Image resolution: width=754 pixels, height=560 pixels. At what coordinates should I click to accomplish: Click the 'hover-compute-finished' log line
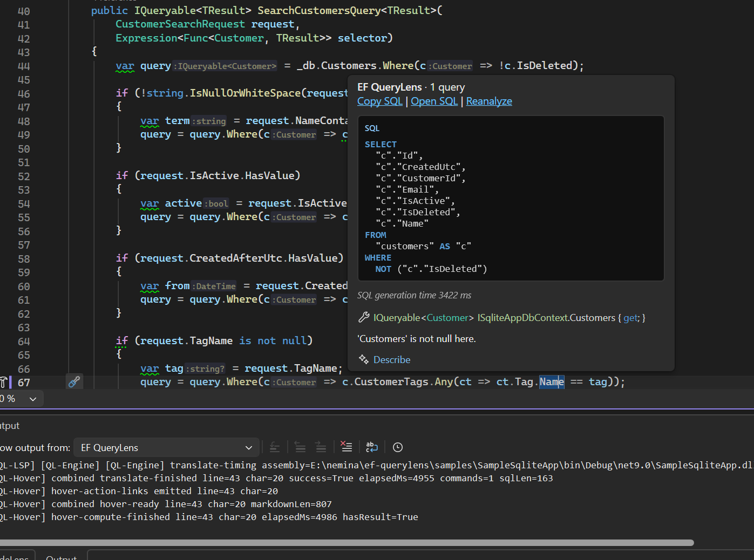tap(209, 517)
